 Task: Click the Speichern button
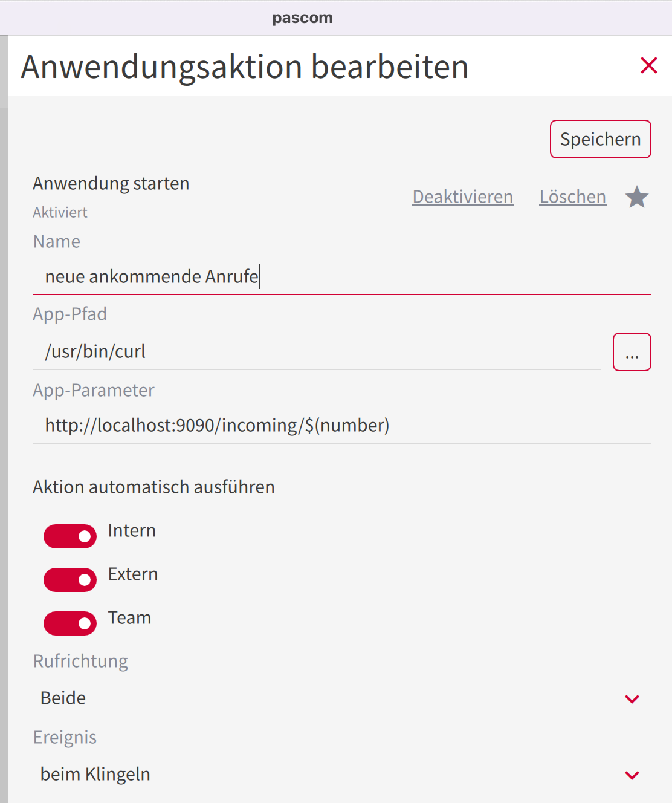(601, 139)
